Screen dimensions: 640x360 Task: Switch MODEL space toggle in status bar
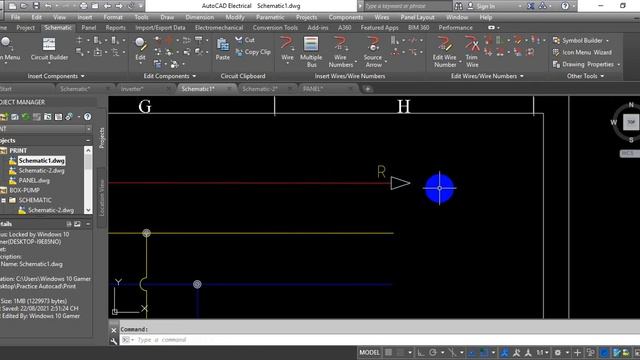pyautogui.click(x=369, y=352)
